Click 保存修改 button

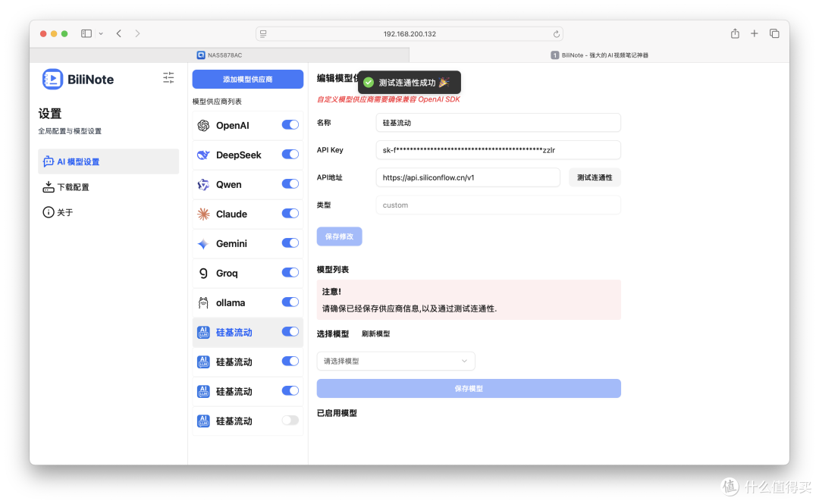click(340, 236)
